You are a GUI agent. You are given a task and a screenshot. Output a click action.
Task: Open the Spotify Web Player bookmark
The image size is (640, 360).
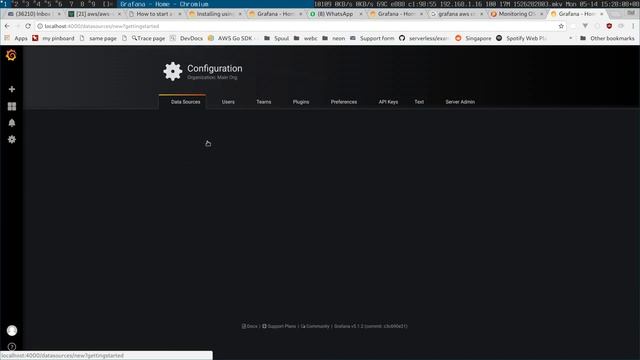[x=522, y=38]
